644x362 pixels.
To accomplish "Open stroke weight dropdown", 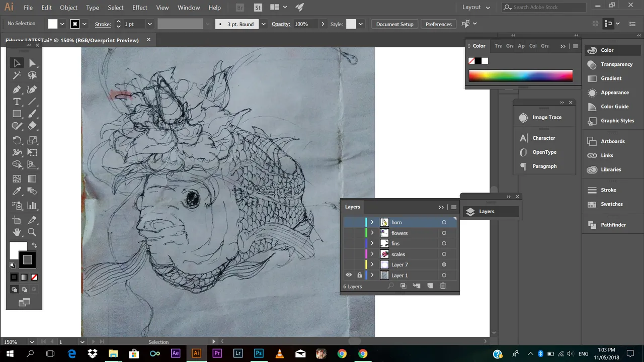I will point(149,24).
